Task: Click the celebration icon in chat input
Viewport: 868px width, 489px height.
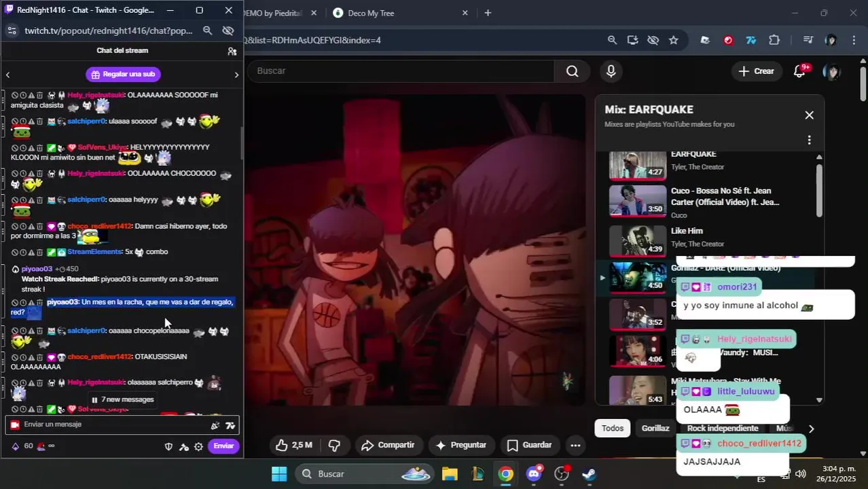Action: (x=215, y=425)
